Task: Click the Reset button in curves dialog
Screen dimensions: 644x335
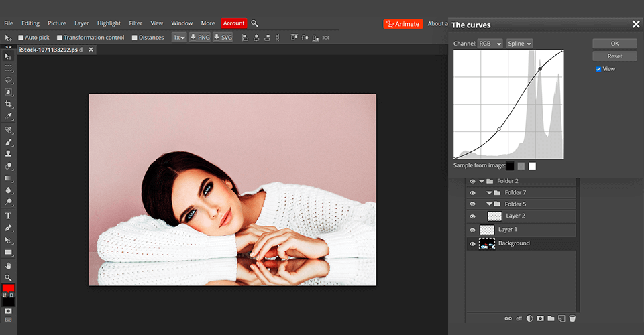Action: click(x=614, y=56)
